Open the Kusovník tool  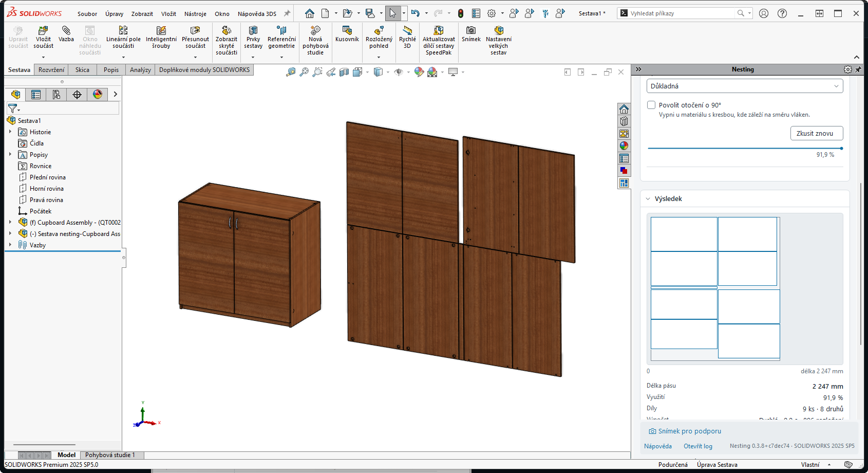pos(347,30)
